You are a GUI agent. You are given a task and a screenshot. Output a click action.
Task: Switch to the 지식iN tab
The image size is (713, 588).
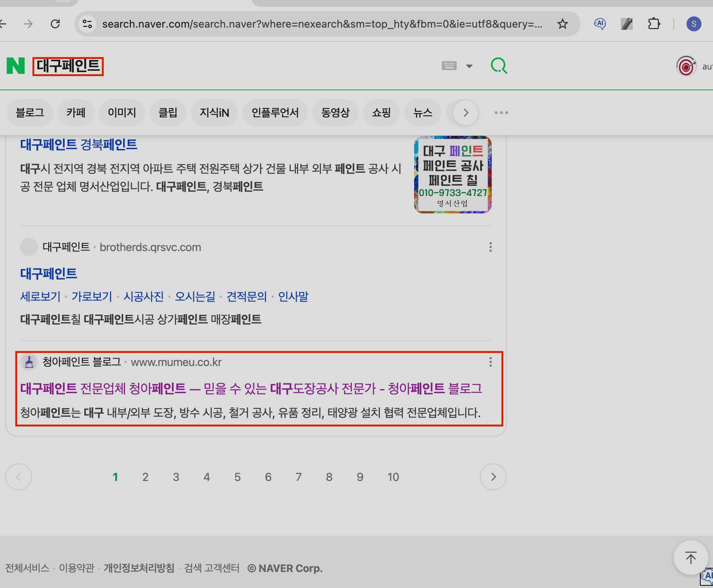tap(214, 113)
